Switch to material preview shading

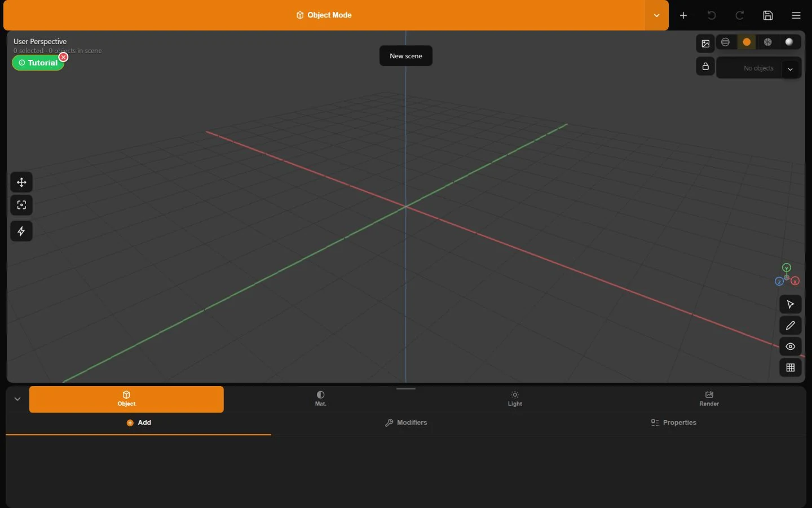(x=768, y=42)
